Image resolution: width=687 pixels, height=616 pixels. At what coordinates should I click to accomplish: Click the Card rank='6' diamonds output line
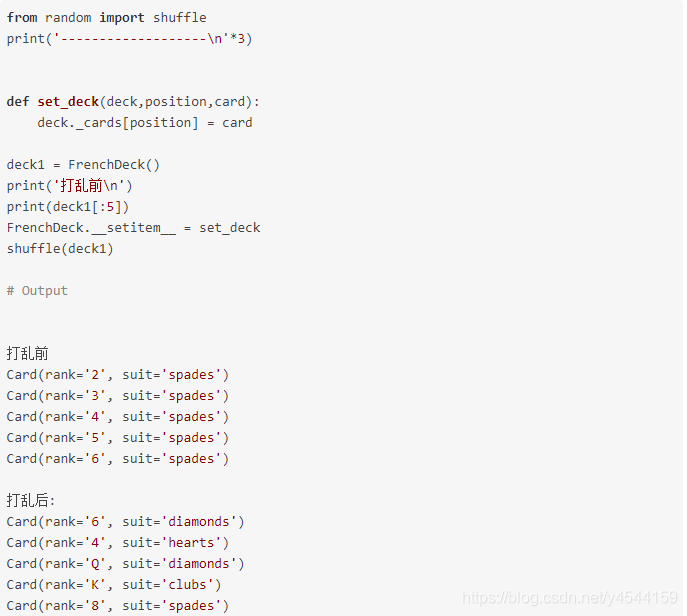[125, 521]
